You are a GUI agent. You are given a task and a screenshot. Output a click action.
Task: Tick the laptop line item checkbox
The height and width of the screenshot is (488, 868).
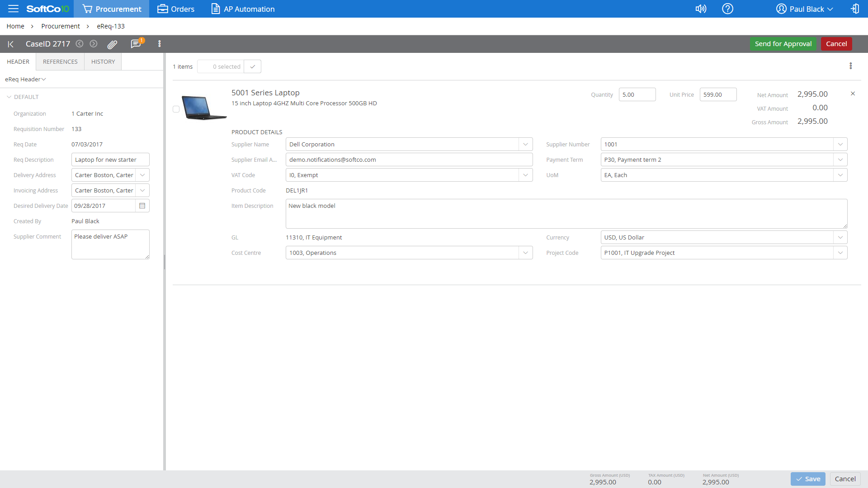tap(176, 109)
